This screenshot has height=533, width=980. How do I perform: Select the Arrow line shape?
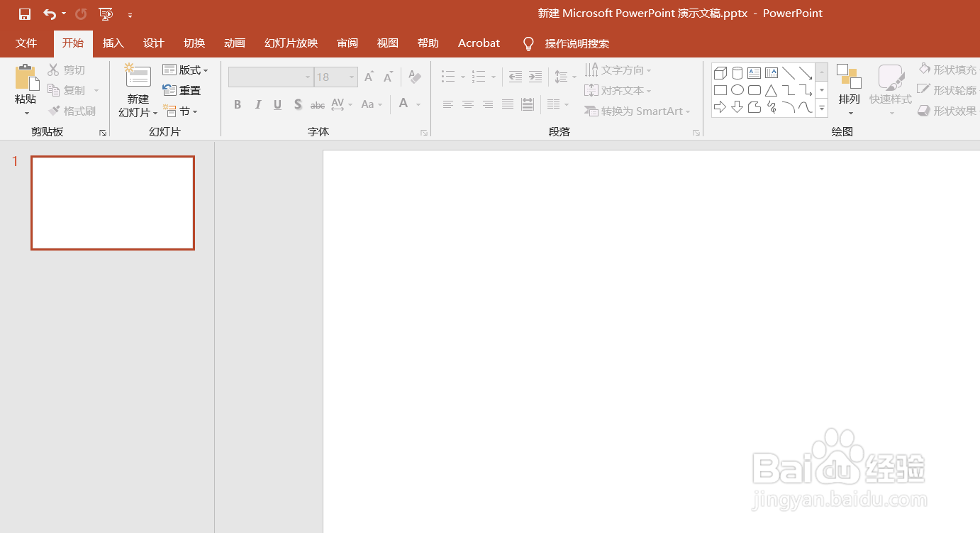click(x=806, y=73)
